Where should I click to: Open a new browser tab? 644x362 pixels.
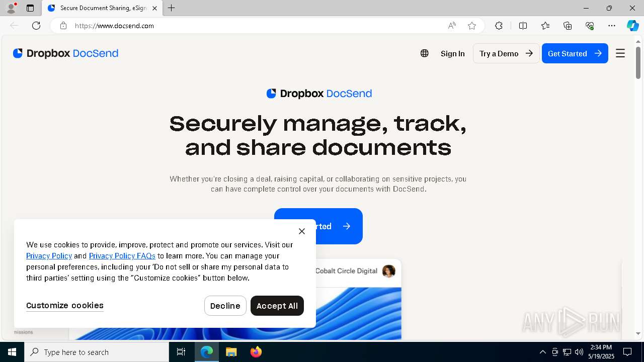171,8
